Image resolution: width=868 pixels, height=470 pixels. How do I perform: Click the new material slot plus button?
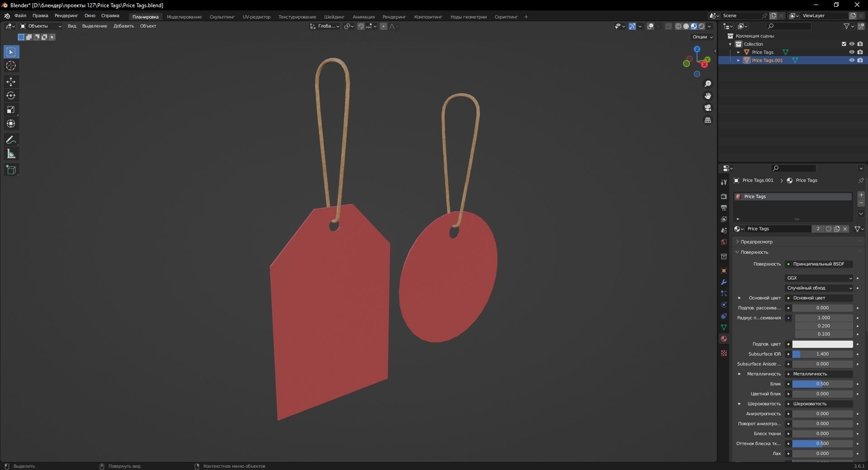861,195
